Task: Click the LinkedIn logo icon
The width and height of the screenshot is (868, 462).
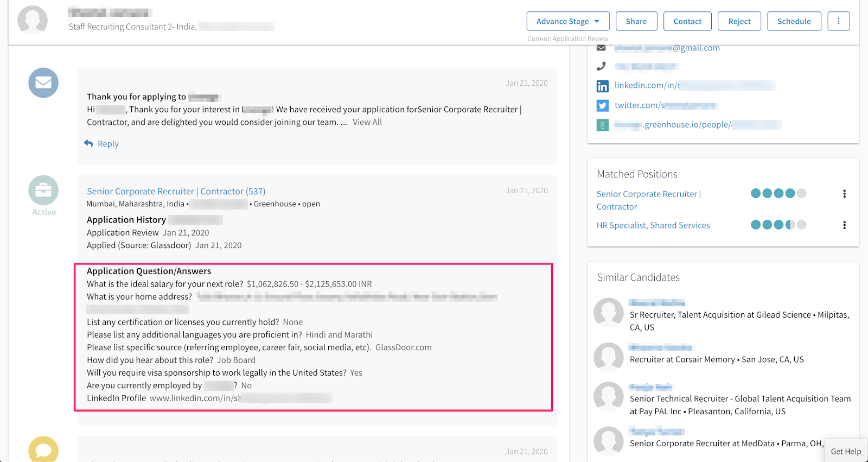Action: pos(602,86)
